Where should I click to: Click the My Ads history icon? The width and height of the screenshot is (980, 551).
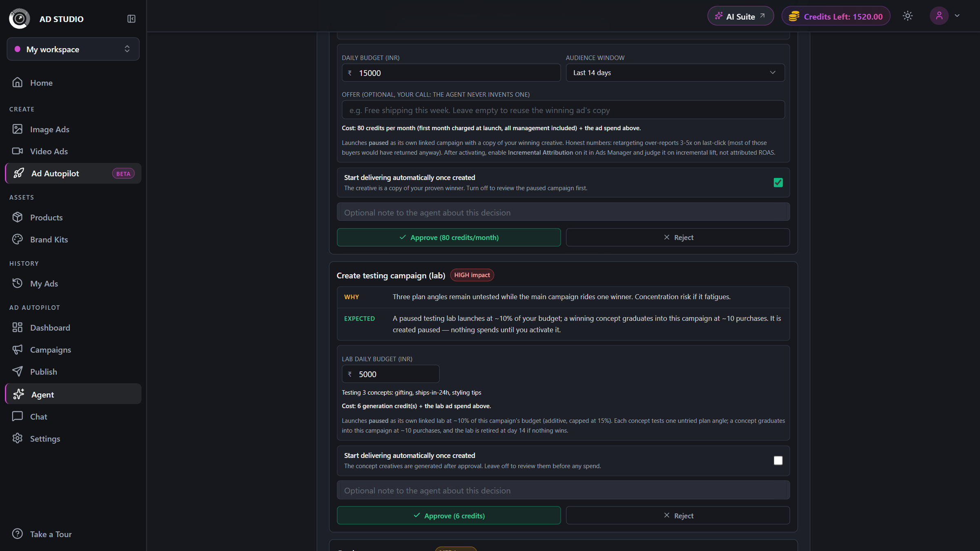[x=17, y=283]
